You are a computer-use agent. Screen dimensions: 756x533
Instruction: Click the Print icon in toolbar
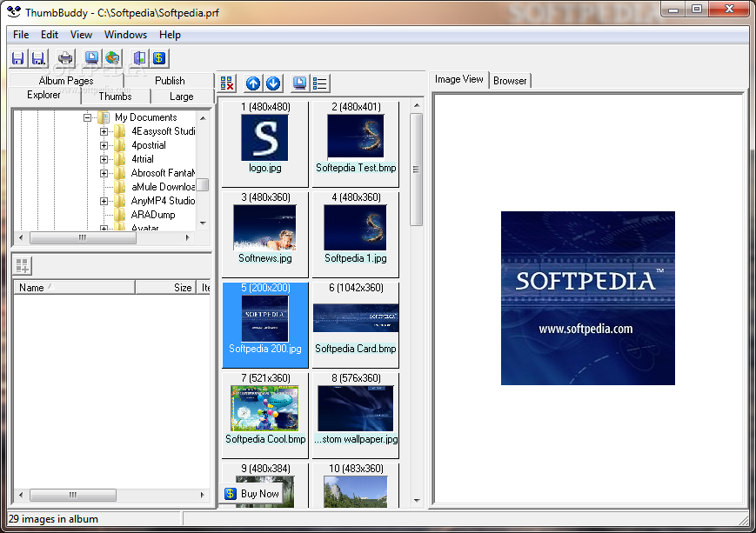(x=65, y=58)
